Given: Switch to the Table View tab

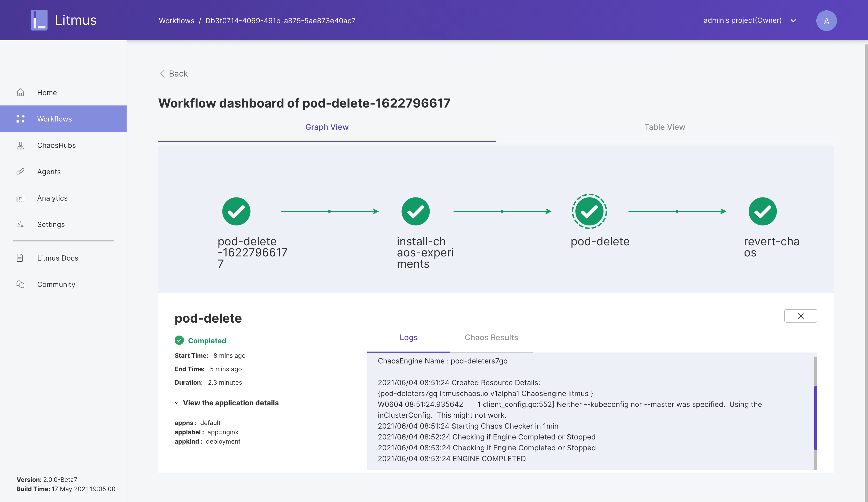Looking at the screenshot, I should (664, 127).
